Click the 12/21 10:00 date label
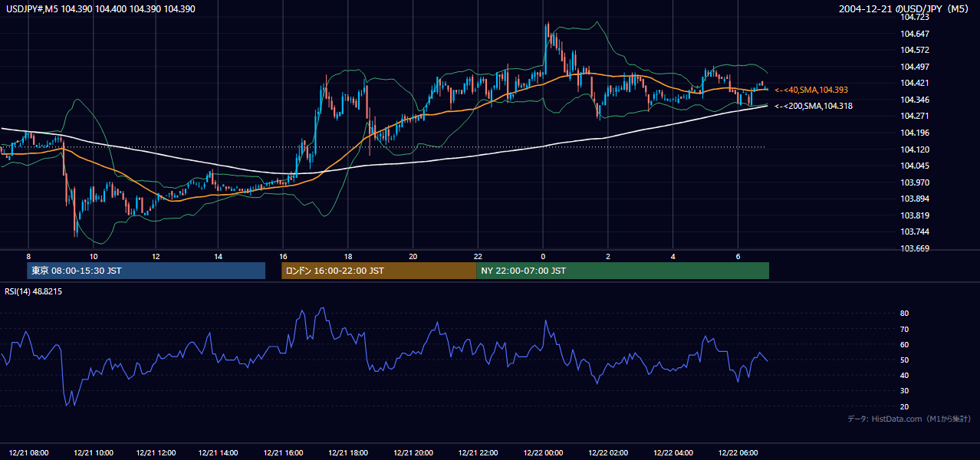 click(x=93, y=453)
